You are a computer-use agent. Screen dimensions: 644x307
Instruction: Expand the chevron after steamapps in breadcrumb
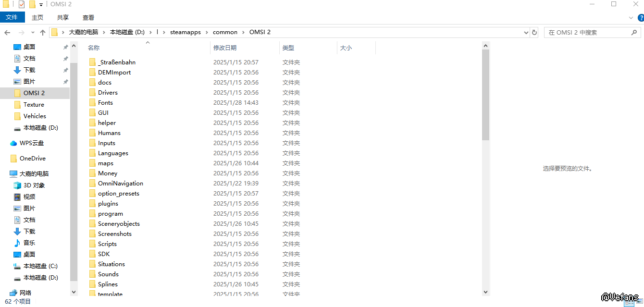point(208,32)
